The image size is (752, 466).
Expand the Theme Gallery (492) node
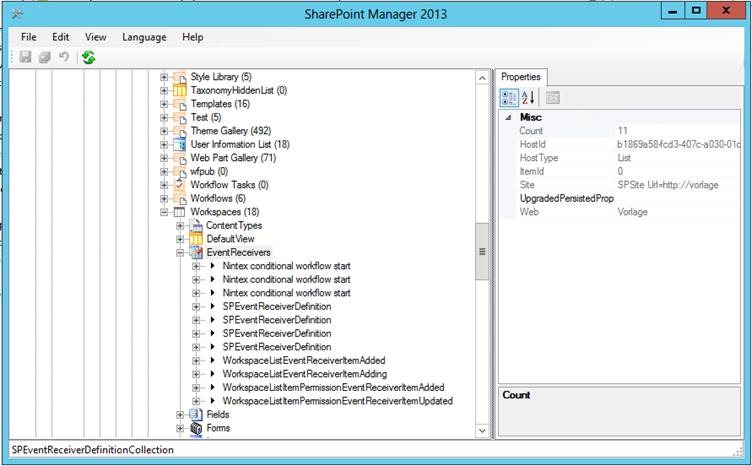[164, 131]
